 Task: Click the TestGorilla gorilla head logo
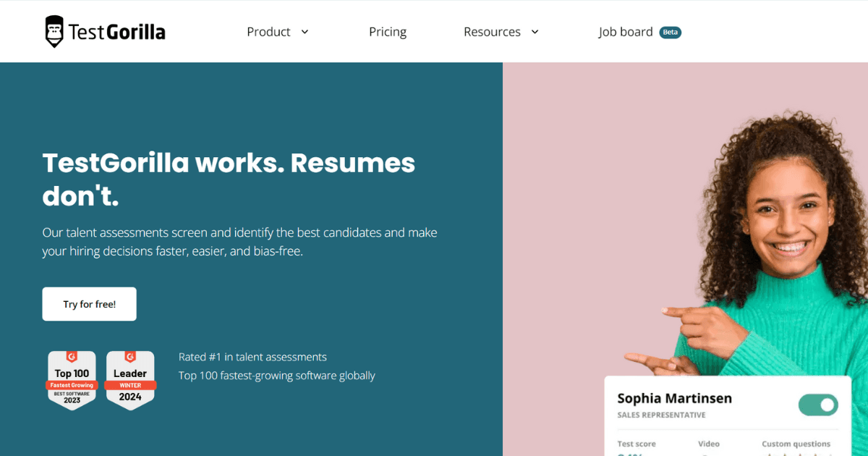tap(54, 31)
